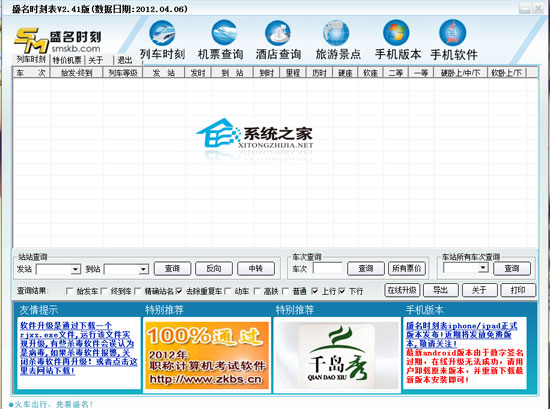Close the 盛名时刻表 window

[x=538, y=8]
